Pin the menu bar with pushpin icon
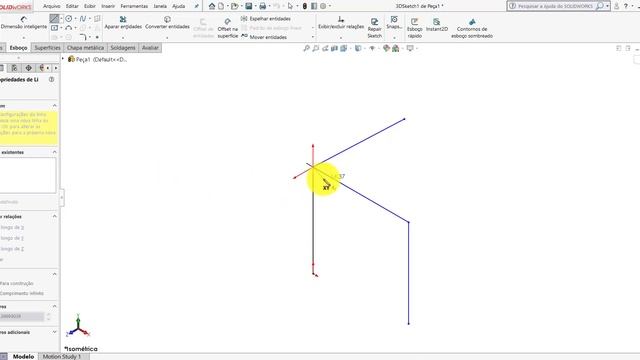 196,6
